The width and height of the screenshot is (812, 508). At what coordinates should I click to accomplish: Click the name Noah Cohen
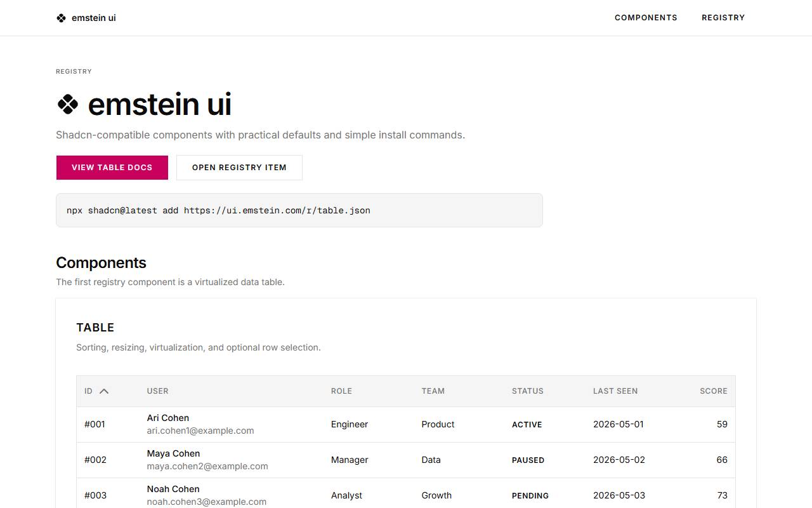[x=173, y=489]
